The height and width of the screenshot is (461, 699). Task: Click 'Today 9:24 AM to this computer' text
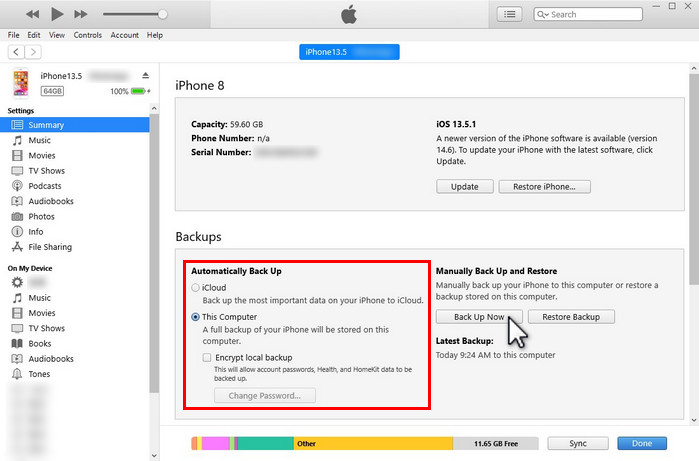(495, 355)
